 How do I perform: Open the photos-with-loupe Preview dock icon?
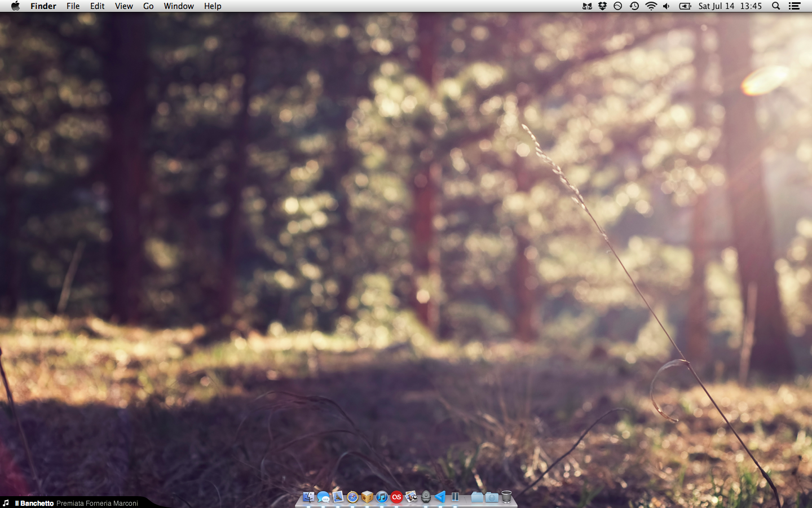411,497
